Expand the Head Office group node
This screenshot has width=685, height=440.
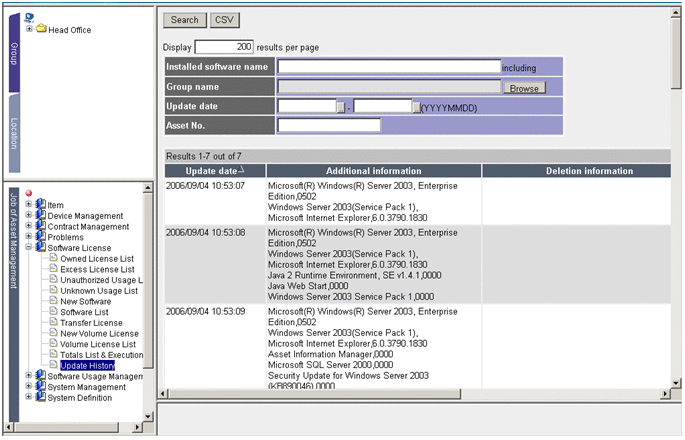tap(29, 29)
